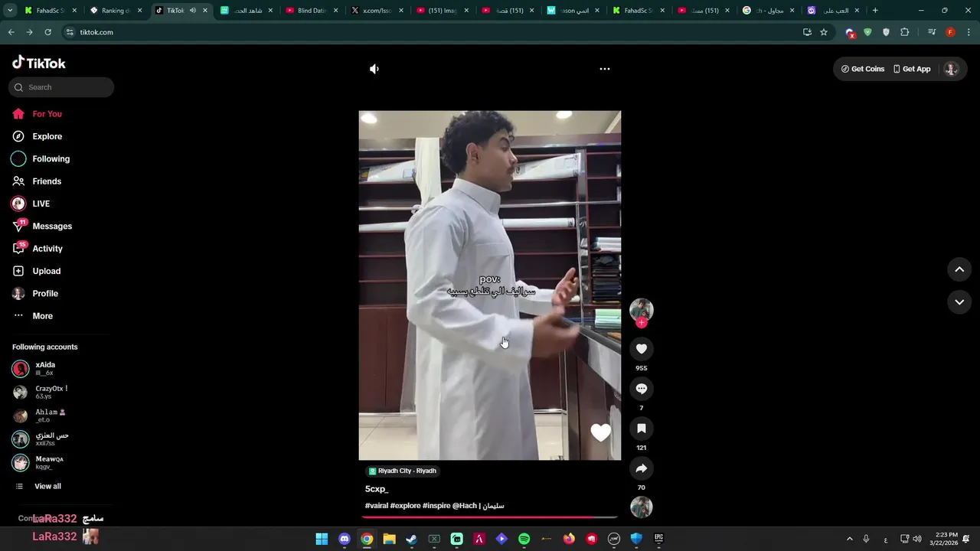This screenshot has width=980, height=551.
Task: Open the profile avatar menu top right
Action: click(x=951, y=69)
